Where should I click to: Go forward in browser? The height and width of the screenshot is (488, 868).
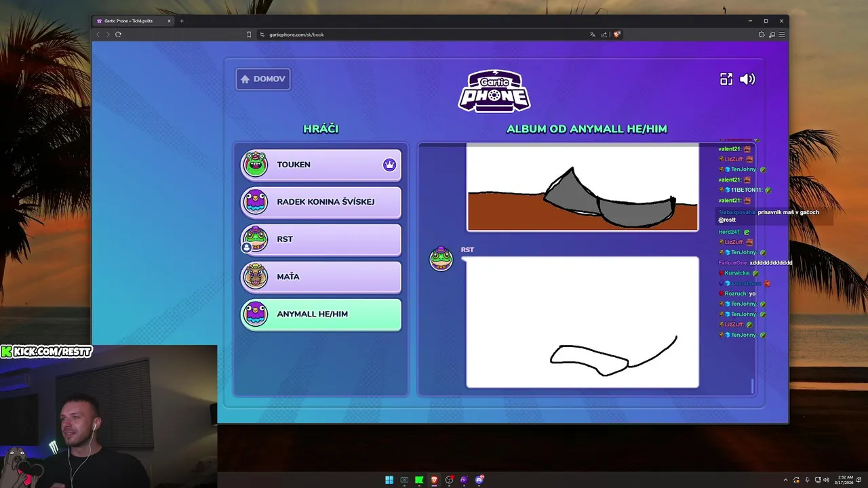pos(106,35)
